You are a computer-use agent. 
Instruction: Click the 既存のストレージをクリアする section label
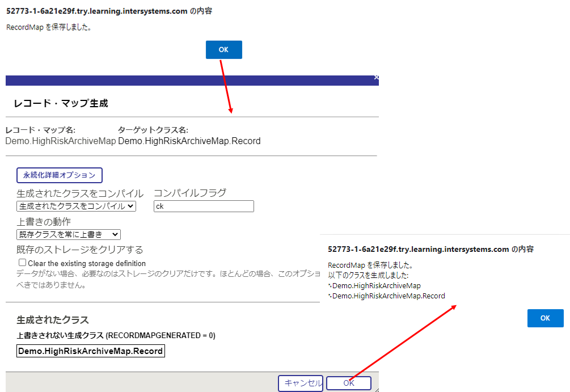pos(80,250)
